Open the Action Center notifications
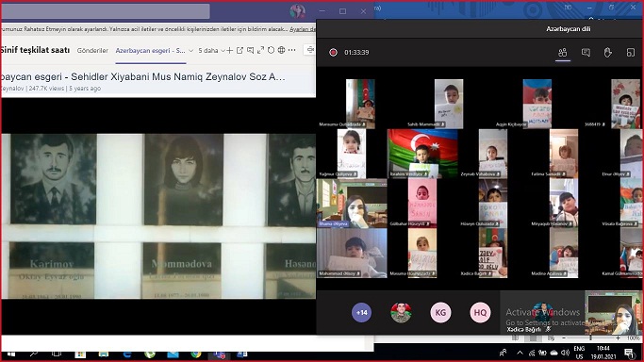 pos(629,353)
